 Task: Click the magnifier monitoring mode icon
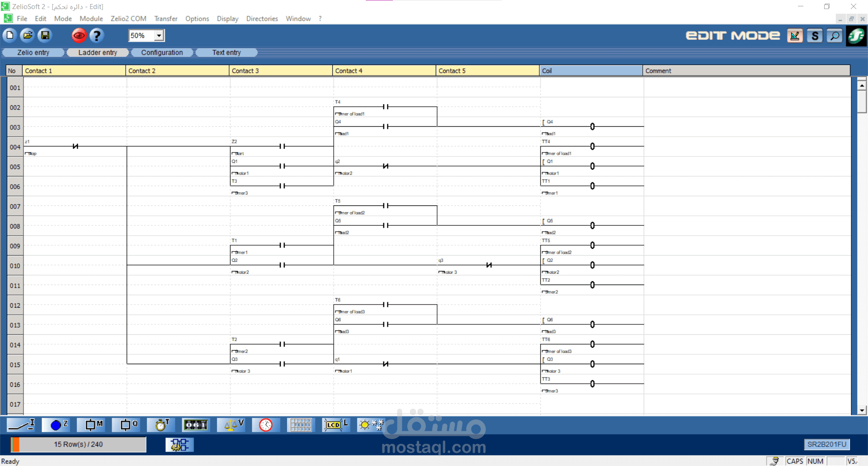(x=835, y=35)
